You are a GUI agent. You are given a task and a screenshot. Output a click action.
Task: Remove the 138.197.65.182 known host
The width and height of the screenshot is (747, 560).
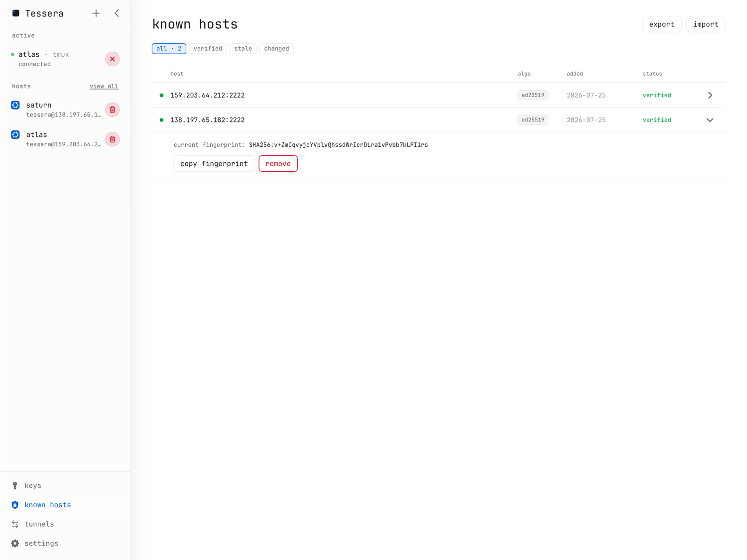click(x=278, y=164)
